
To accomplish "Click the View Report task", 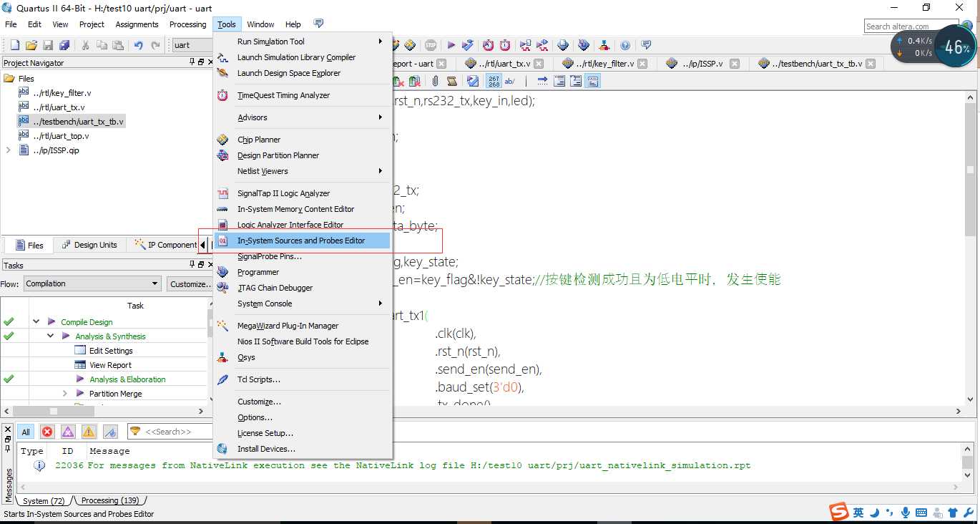I will (110, 365).
